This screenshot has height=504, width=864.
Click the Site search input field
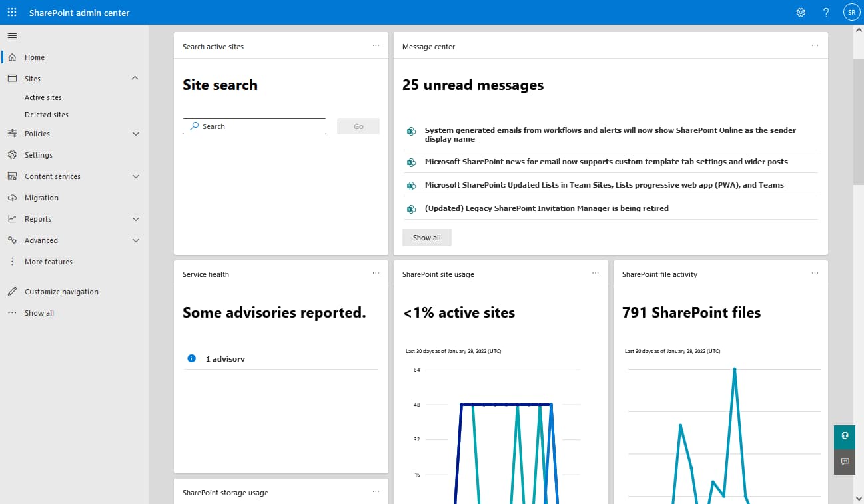click(x=260, y=126)
